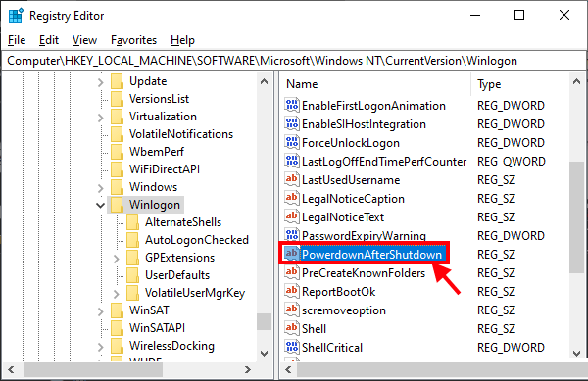Expand the WinSAT key
The height and width of the screenshot is (381, 588).
100,310
